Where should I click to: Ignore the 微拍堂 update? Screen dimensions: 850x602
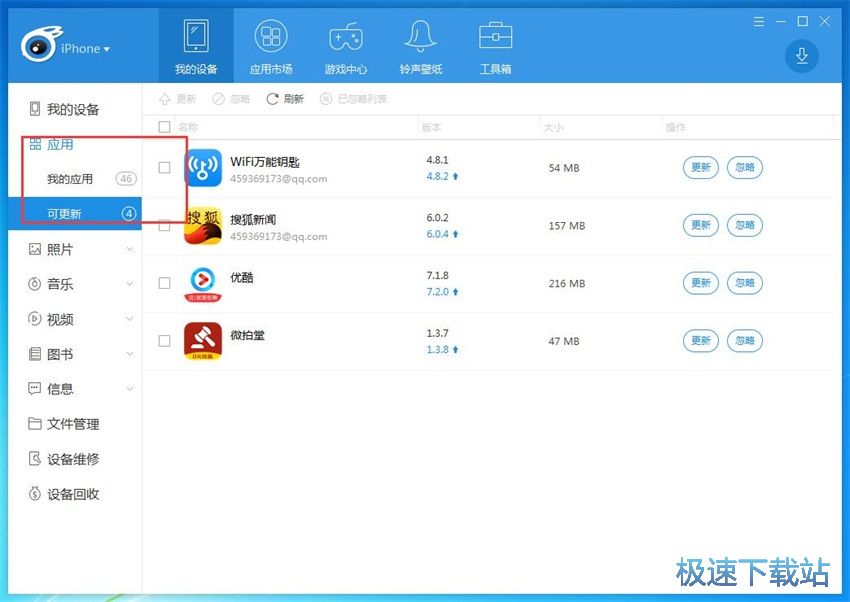tap(745, 341)
